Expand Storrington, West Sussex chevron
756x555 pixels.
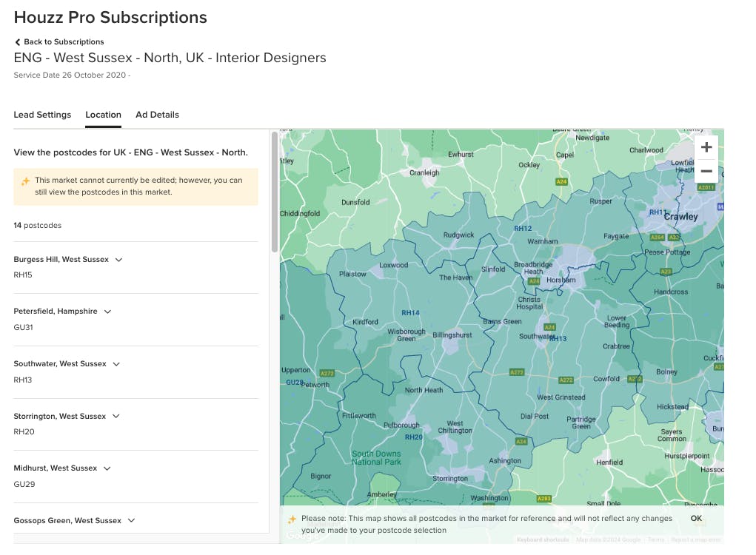116,416
